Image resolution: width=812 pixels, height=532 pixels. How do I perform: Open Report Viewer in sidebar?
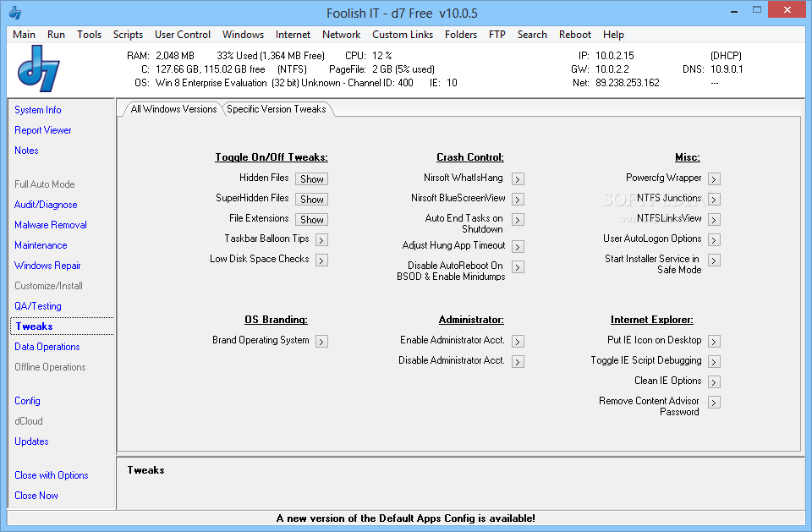[x=43, y=130]
